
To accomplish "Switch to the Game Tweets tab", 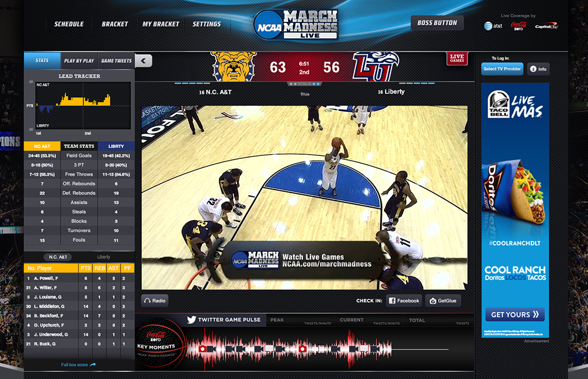I will 116,61.
